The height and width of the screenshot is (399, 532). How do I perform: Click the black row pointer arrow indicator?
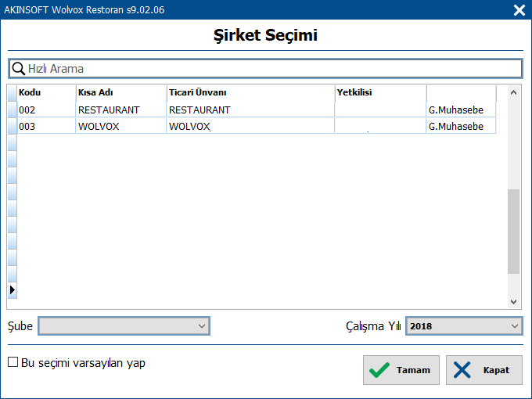tap(13, 290)
